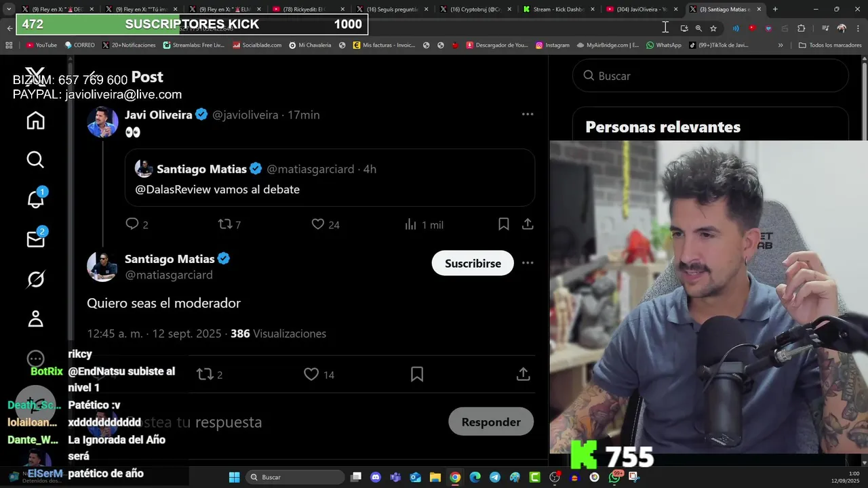Open Discord from the taskbar
Viewport: 868px width, 488px height.
[376, 477]
